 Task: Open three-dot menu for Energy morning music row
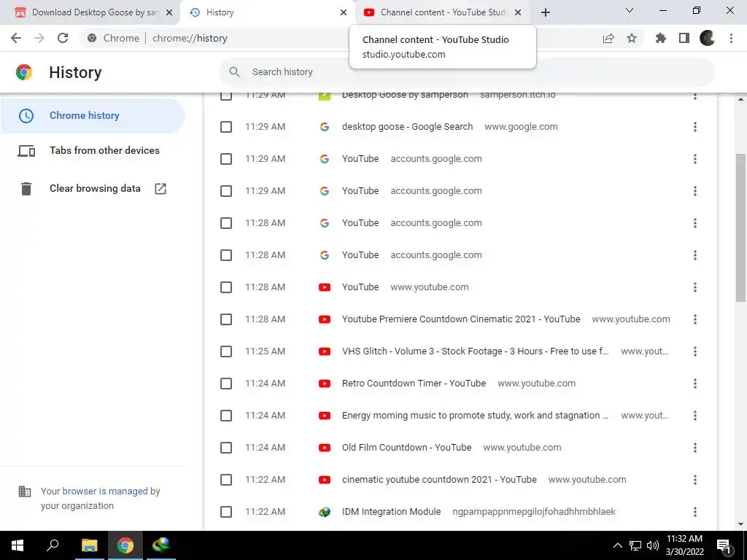(x=695, y=416)
